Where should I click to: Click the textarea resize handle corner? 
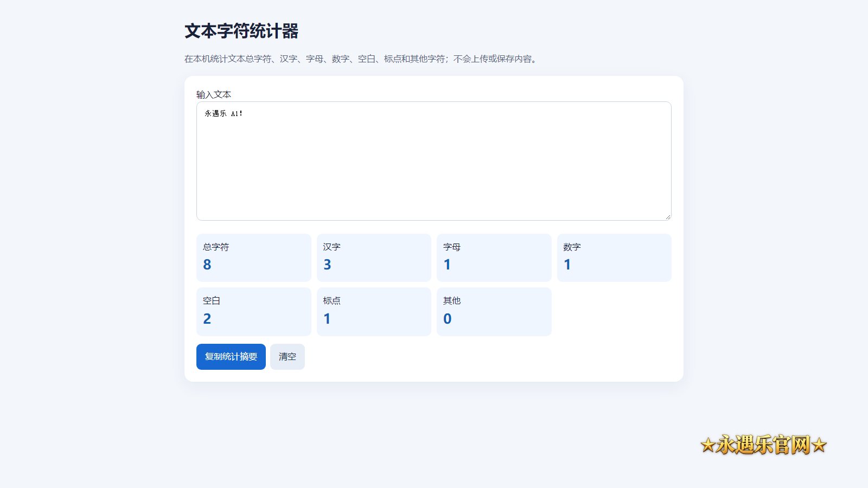[668, 217]
